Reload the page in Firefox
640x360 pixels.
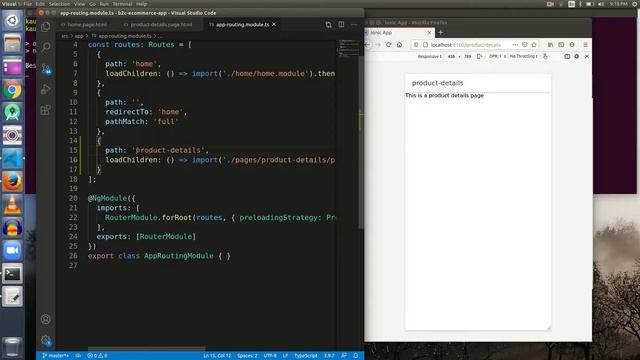click(x=389, y=45)
